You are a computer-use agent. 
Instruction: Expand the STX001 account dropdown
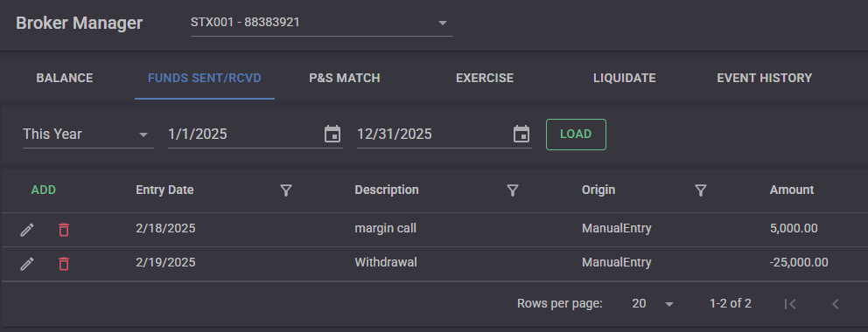322,24
